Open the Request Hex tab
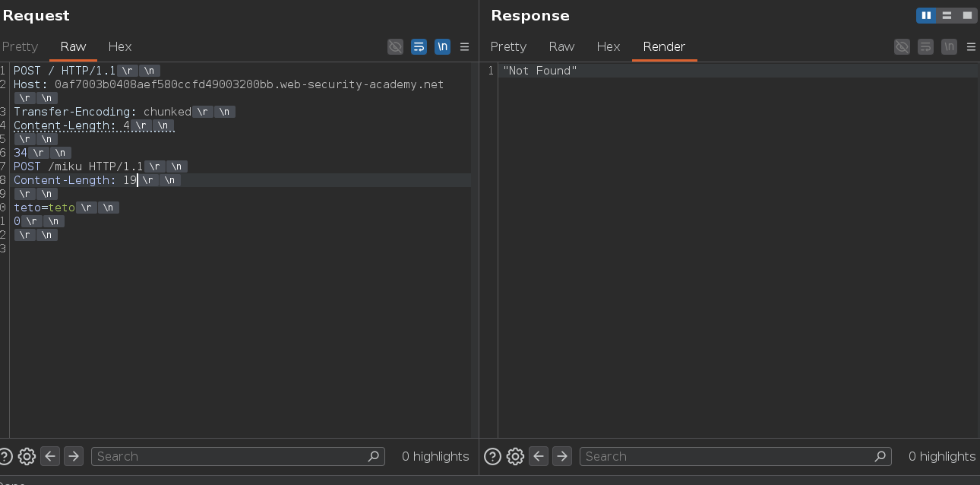 (120, 46)
